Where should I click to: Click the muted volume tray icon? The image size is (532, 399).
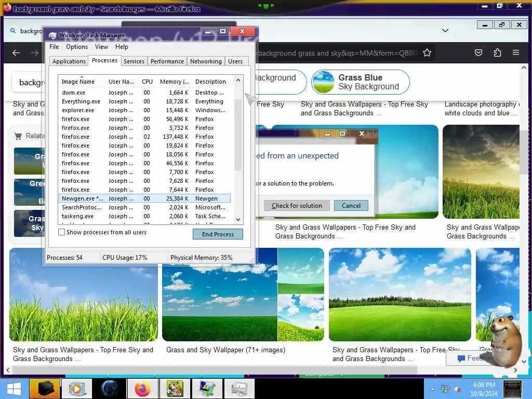pyautogui.click(x=457, y=390)
